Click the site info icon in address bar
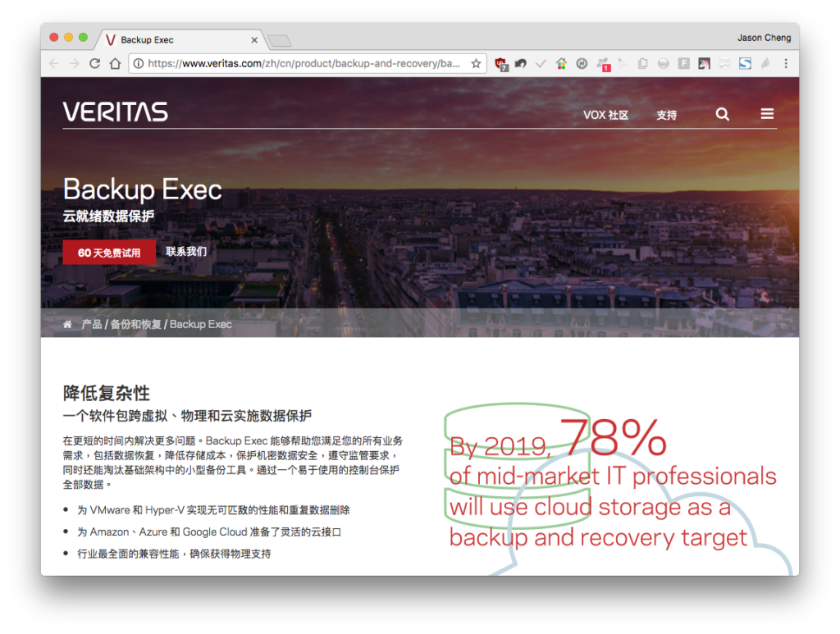This screenshot has height=634, width=840. 138,64
